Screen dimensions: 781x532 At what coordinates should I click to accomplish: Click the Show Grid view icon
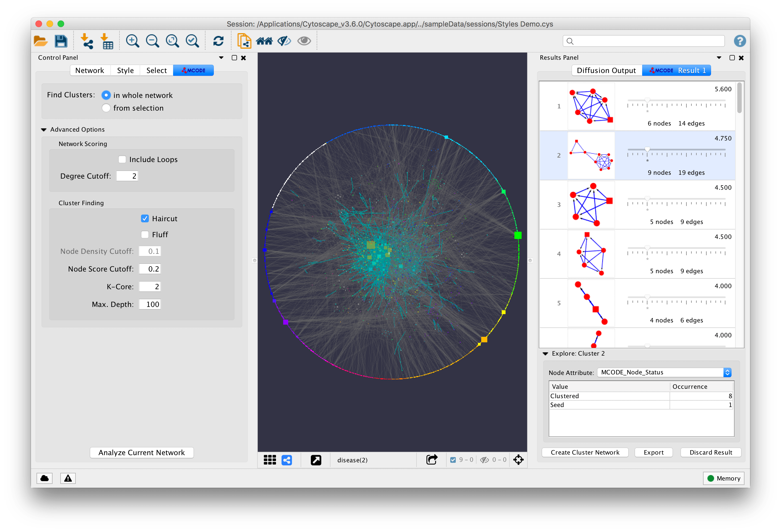coord(270,460)
